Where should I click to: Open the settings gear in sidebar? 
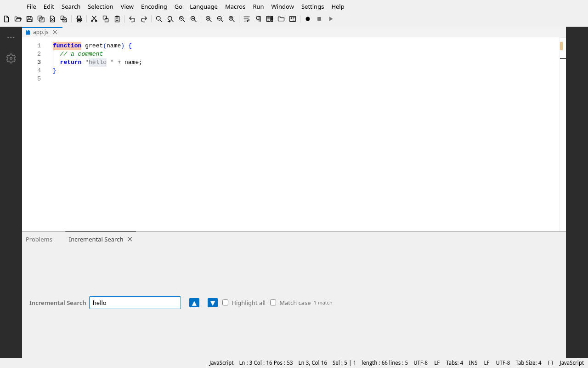click(11, 58)
